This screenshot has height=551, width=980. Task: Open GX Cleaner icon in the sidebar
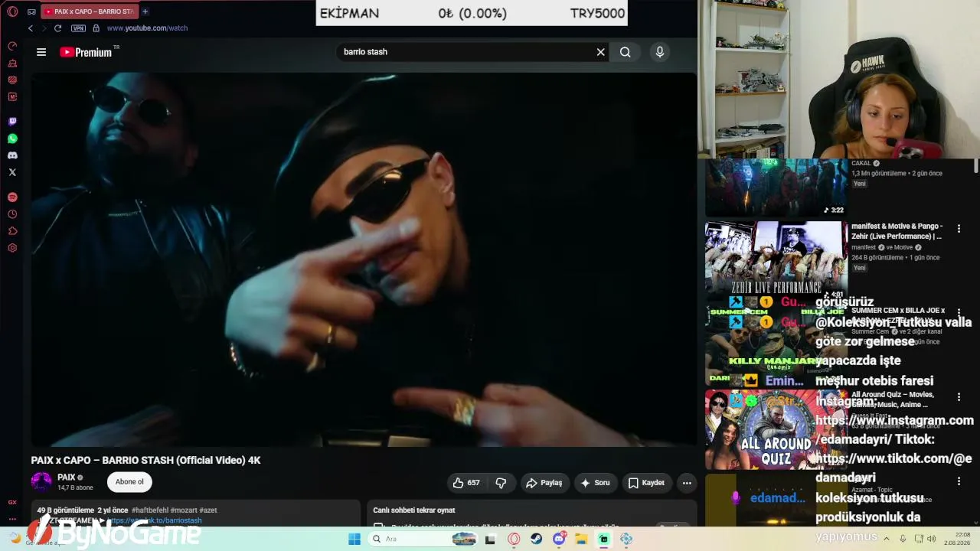[12, 63]
